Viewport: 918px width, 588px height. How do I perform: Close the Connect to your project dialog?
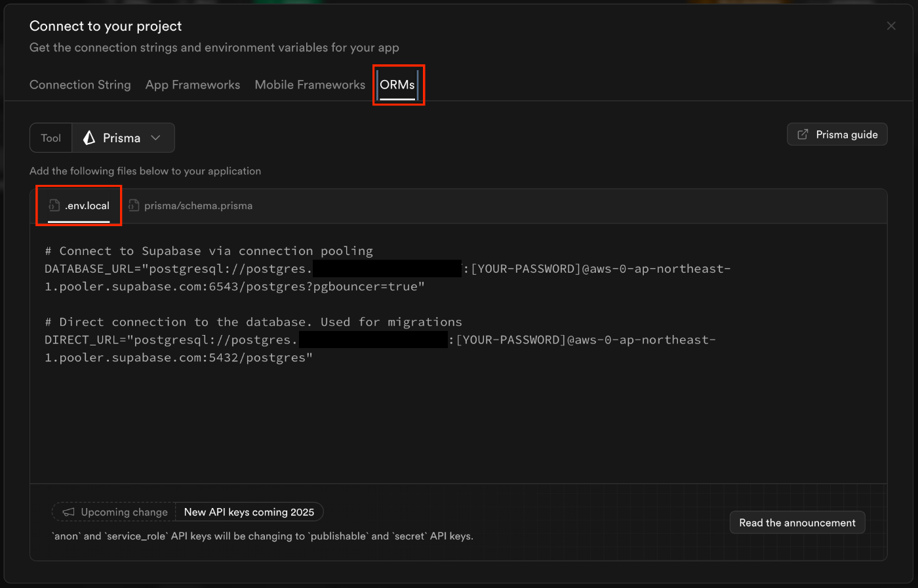point(891,26)
